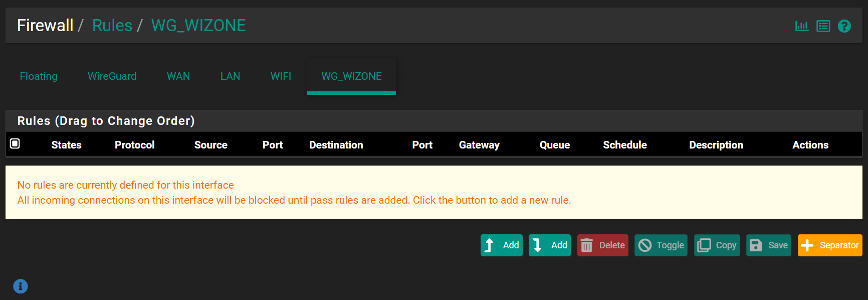Click the trash icon on Delete button

tap(587, 245)
